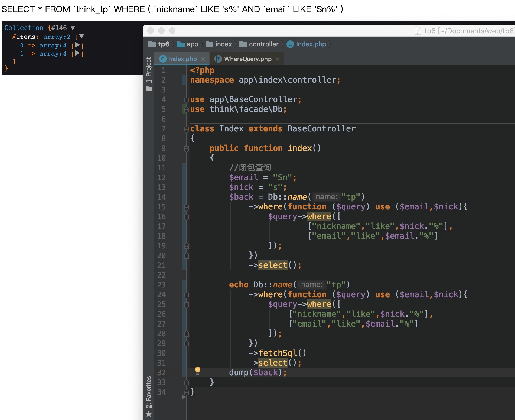
Task: Fold the where array at line 25
Action: 186,305
